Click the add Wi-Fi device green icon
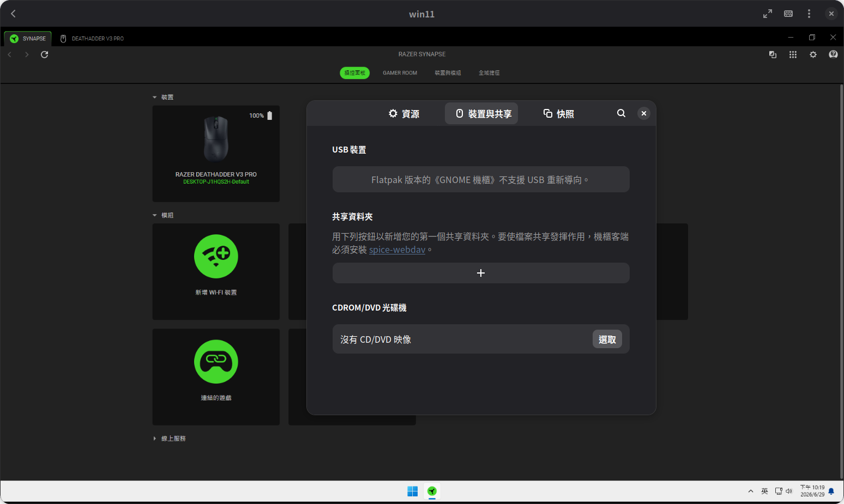The image size is (844, 504). [216, 257]
